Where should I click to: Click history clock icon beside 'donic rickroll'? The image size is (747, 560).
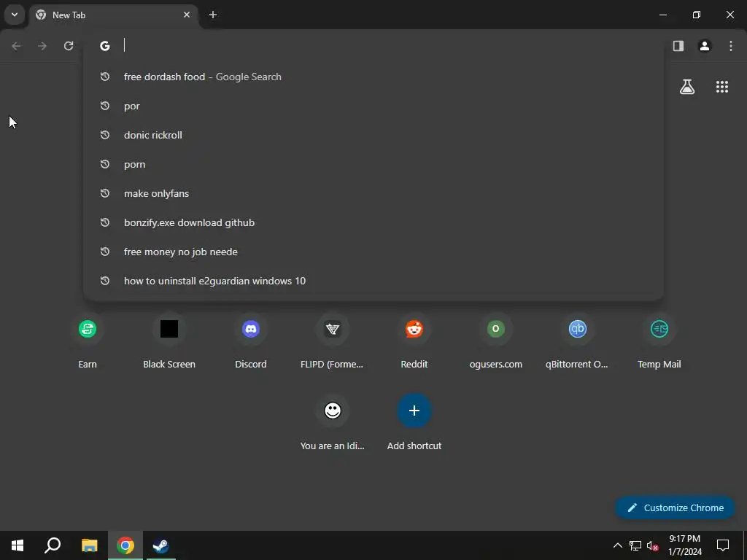[x=105, y=135]
